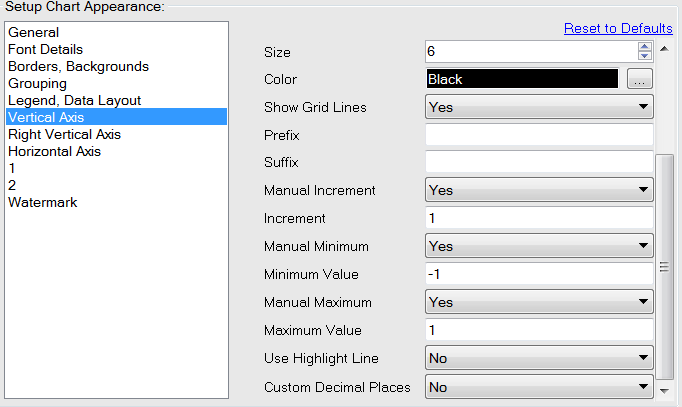682x407 pixels.
Task: Expand the Manual Maximum dropdown
Action: (539, 302)
